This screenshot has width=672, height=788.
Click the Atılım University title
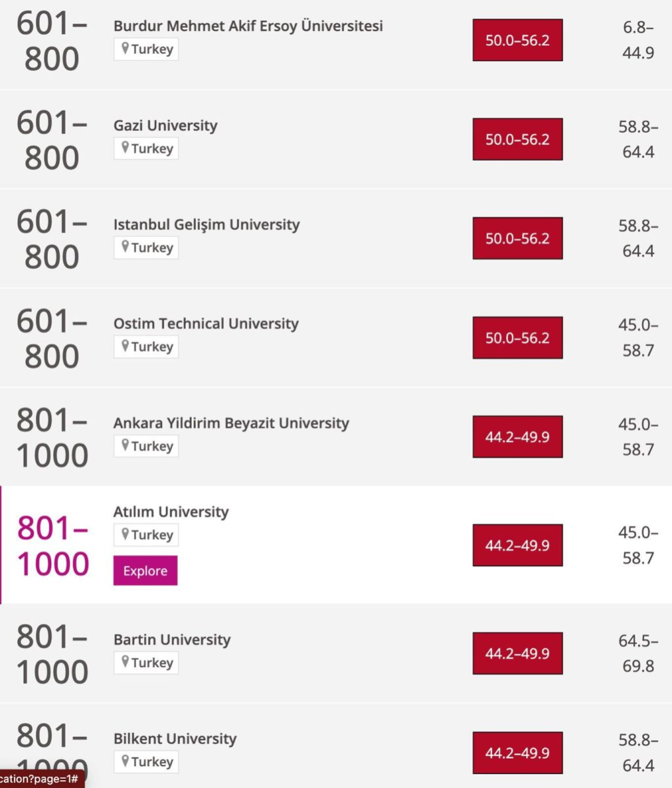(171, 512)
